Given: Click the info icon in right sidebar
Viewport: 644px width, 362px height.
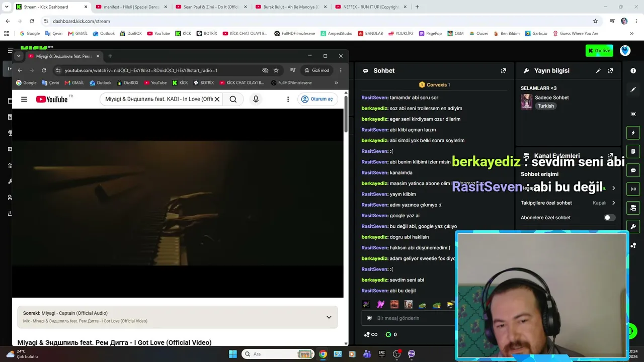Looking at the screenshot, I should click(633, 71).
